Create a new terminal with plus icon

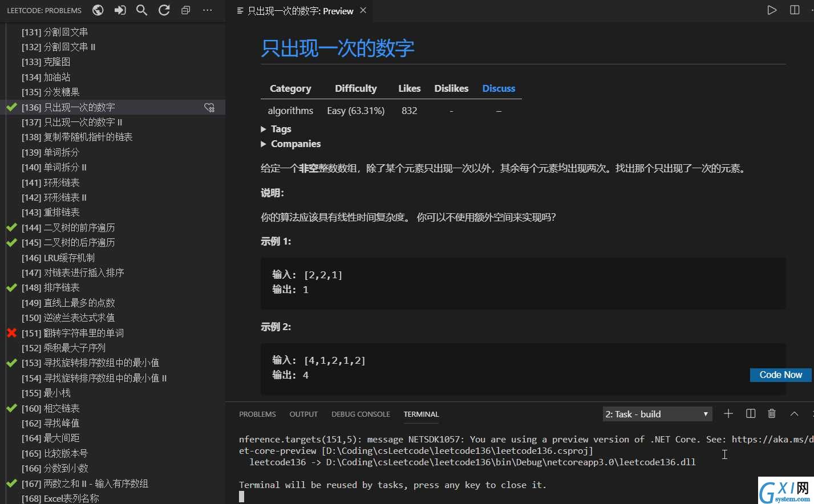pyautogui.click(x=728, y=414)
